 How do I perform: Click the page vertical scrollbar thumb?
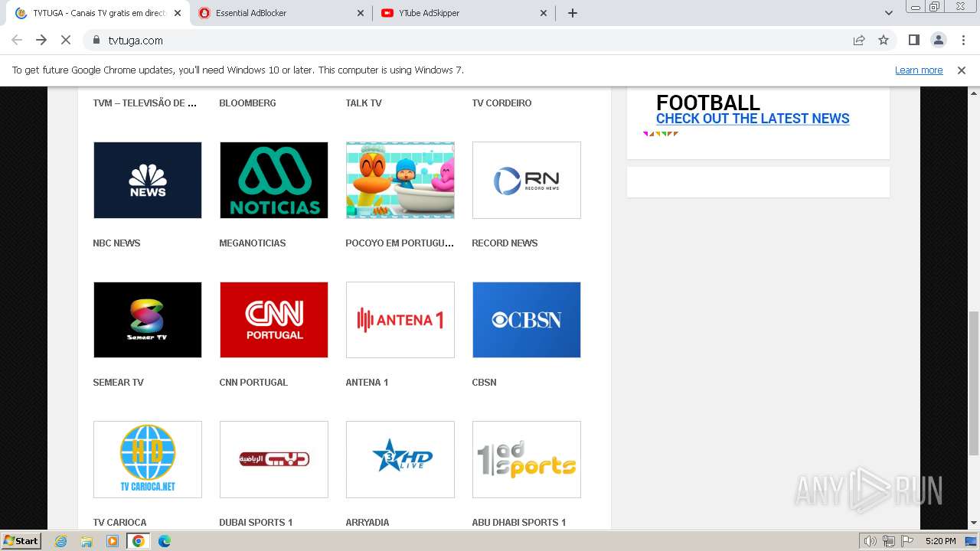click(x=974, y=383)
